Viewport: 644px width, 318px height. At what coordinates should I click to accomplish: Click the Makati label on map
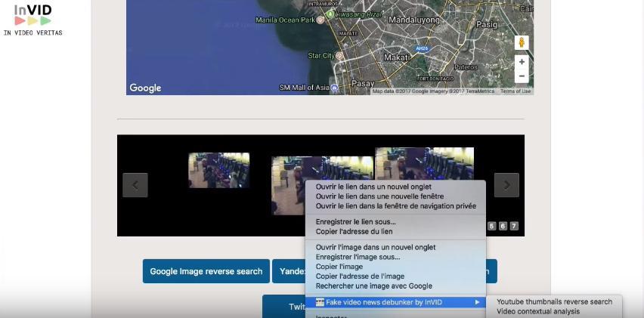(397, 58)
